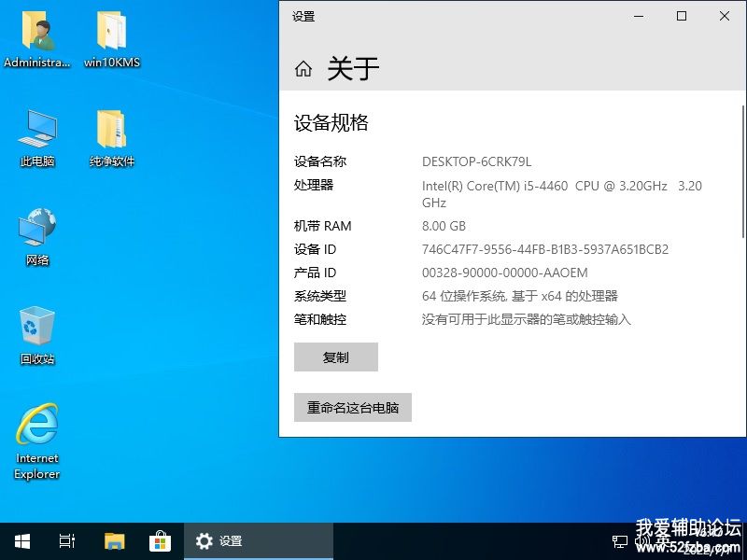747x560 pixels.
Task: Click the device name DESKTOP-6CRK79L text
Action: click(476, 161)
